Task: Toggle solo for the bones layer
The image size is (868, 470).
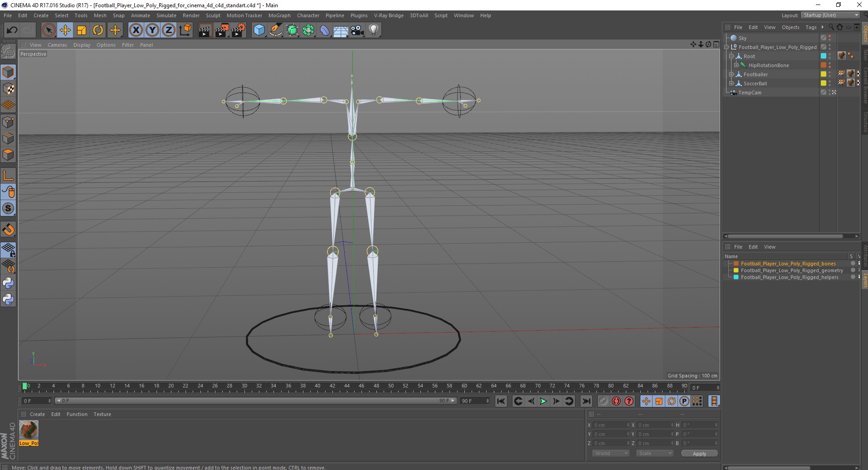Action: coord(853,264)
